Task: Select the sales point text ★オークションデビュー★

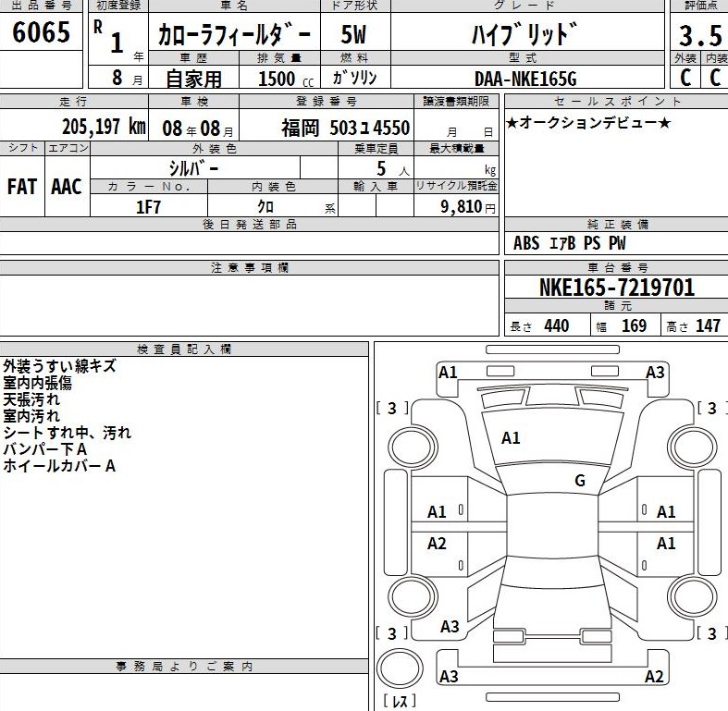Action: point(587,123)
